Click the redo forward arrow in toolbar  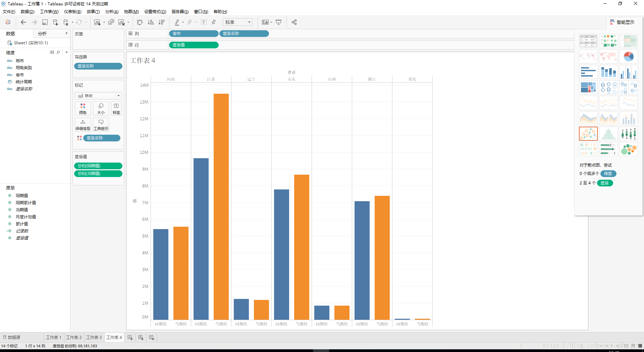point(34,22)
